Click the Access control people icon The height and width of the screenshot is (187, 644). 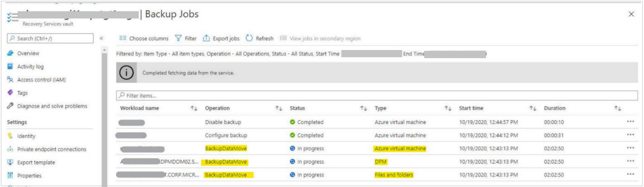pyautogui.click(x=10, y=80)
